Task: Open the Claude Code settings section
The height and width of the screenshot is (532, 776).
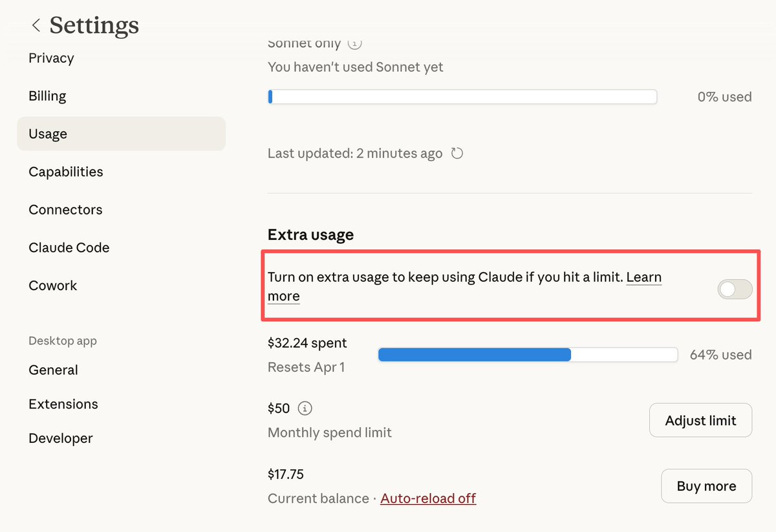Action: pyautogui.click(x=69, y=248)
